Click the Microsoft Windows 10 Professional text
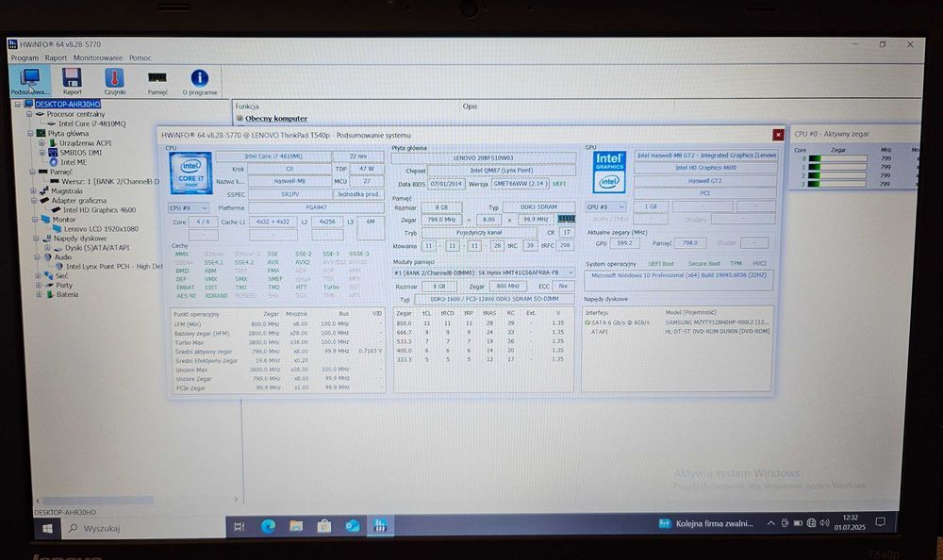 click(678, 275)
